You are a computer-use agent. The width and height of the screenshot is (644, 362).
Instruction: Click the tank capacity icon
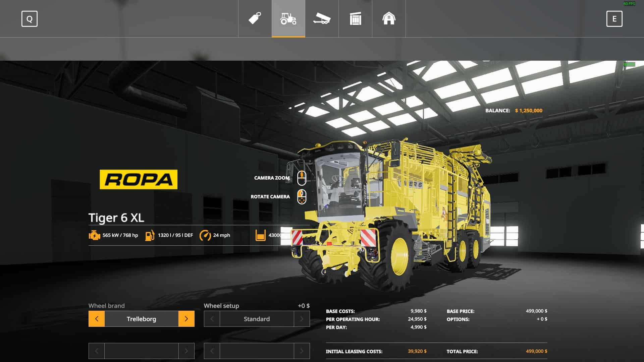(261, 235)
